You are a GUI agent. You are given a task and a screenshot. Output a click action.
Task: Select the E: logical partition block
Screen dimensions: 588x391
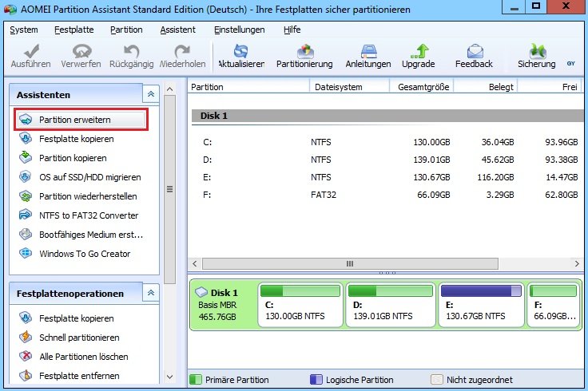(x=481, y=305)
